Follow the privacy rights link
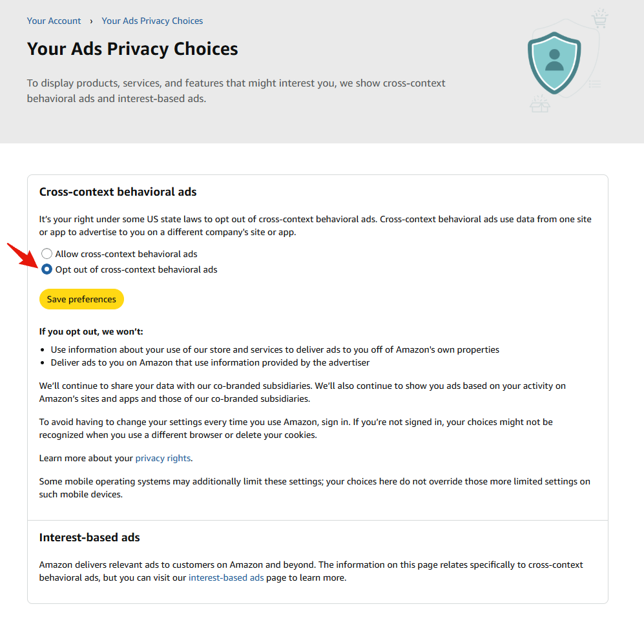The height and width of the screenshot is (644, 644). tap(163, 458)
